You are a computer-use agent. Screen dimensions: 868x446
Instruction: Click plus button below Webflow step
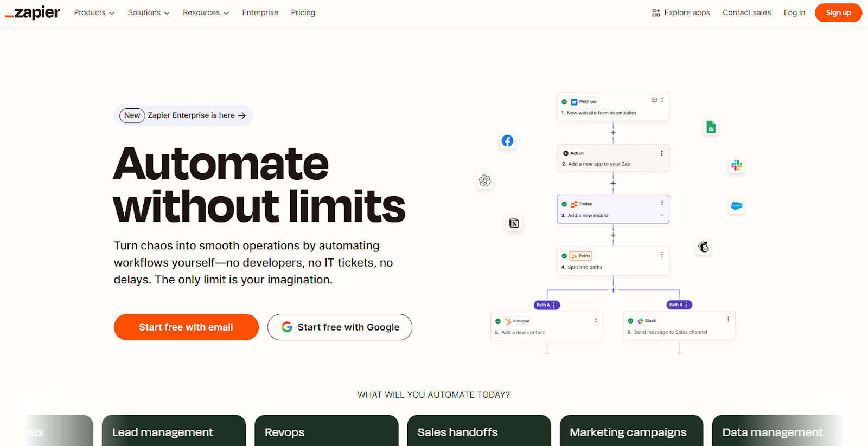[613, 133]
